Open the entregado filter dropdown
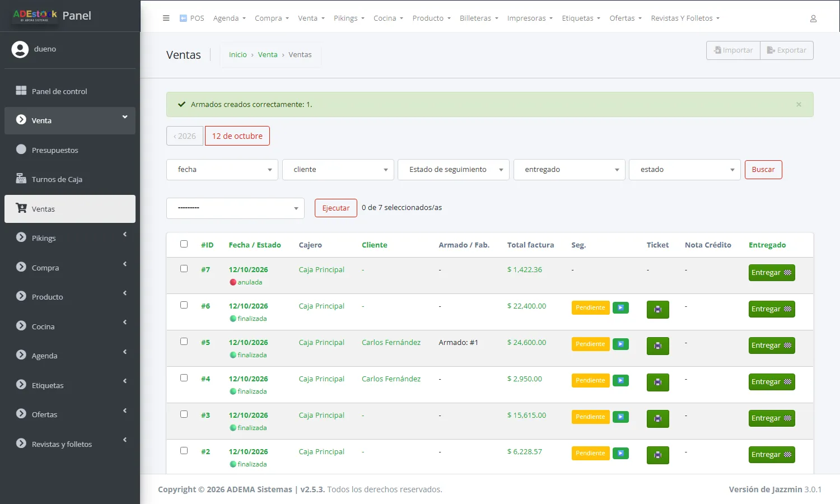 (570, 170)
